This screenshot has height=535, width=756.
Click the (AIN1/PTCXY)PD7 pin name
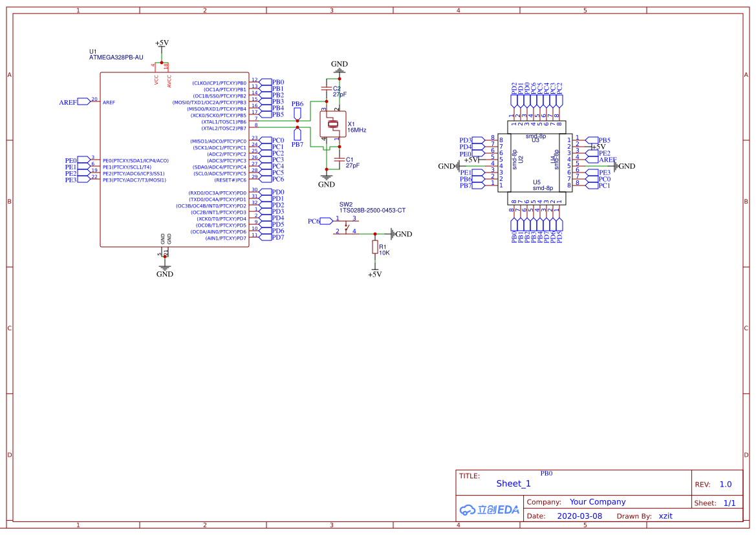coord(226,238)
